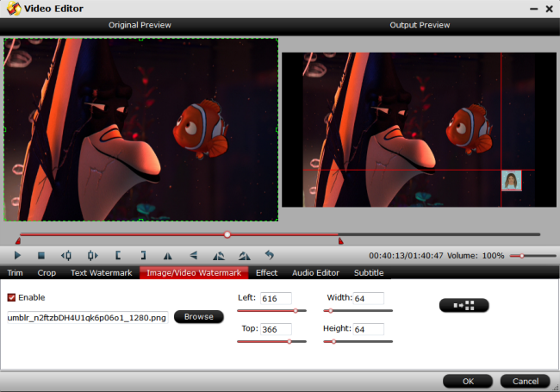
Task: Set trim end with right bracket icon
Action: pos(143,255)
